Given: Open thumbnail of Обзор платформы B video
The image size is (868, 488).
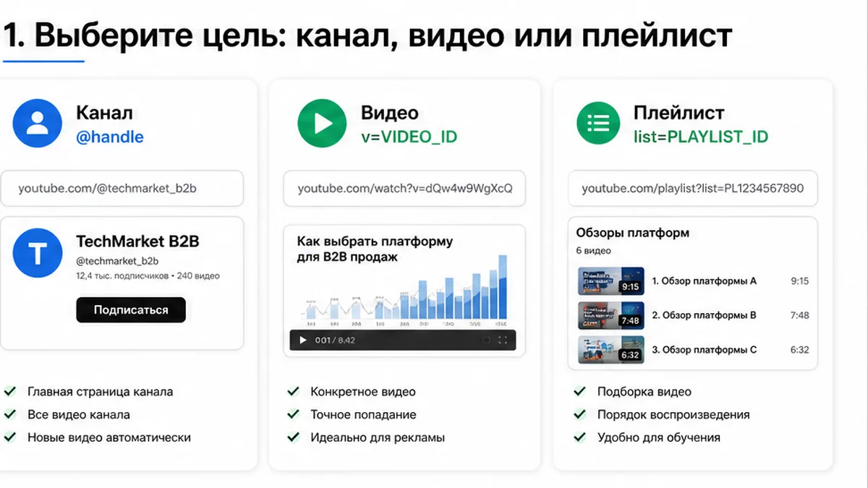Looking at the screenshot, I should pyautogui.click(x=611, y=315).
